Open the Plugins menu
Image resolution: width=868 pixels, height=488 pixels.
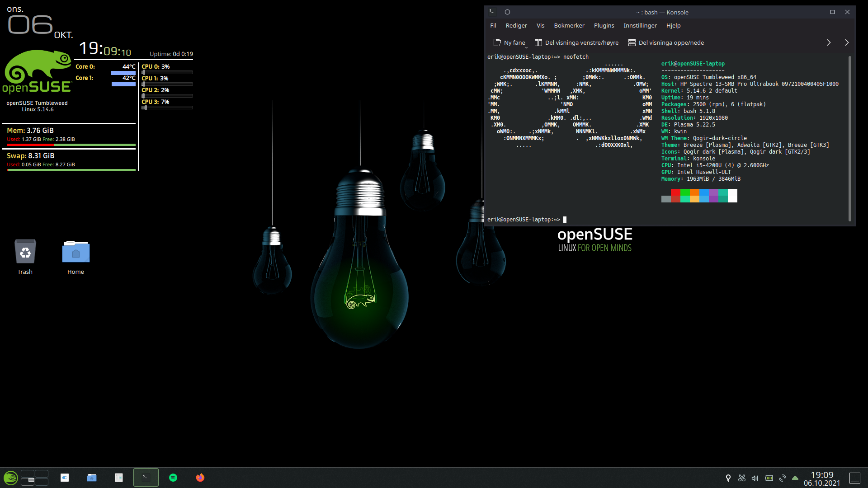coord(604,26)
